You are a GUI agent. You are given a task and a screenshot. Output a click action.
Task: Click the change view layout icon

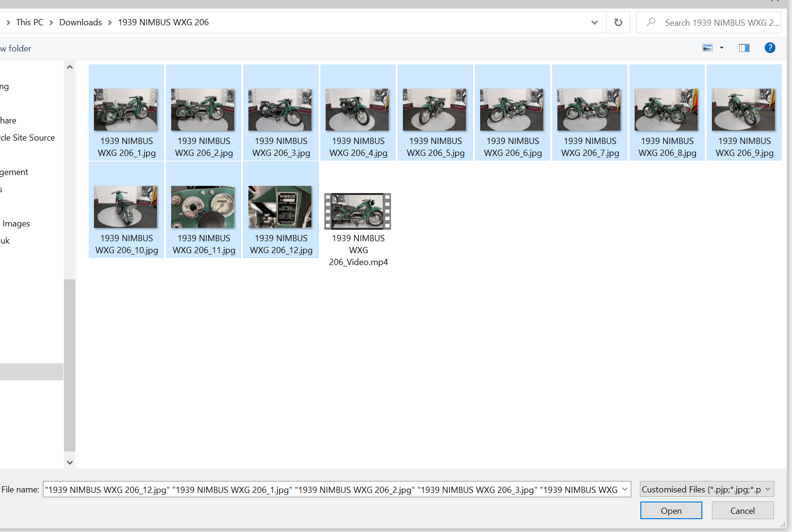[x=708, y=48]
